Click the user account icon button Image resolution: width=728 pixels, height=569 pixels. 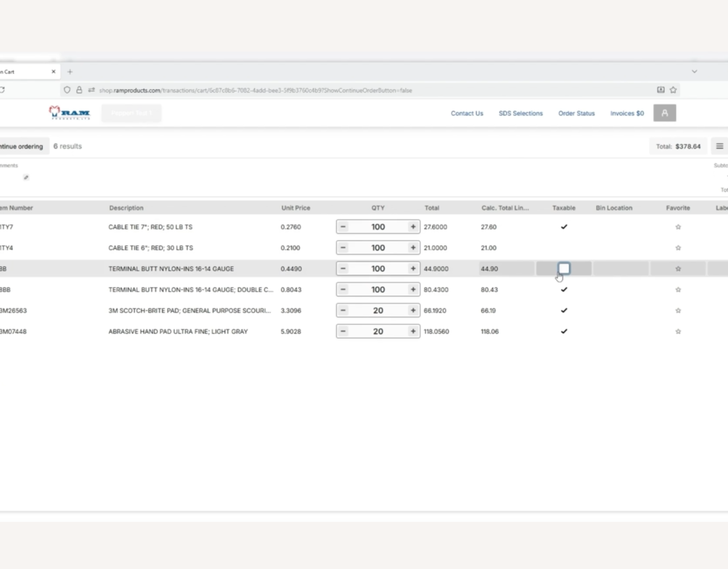[x=664, y=113]
